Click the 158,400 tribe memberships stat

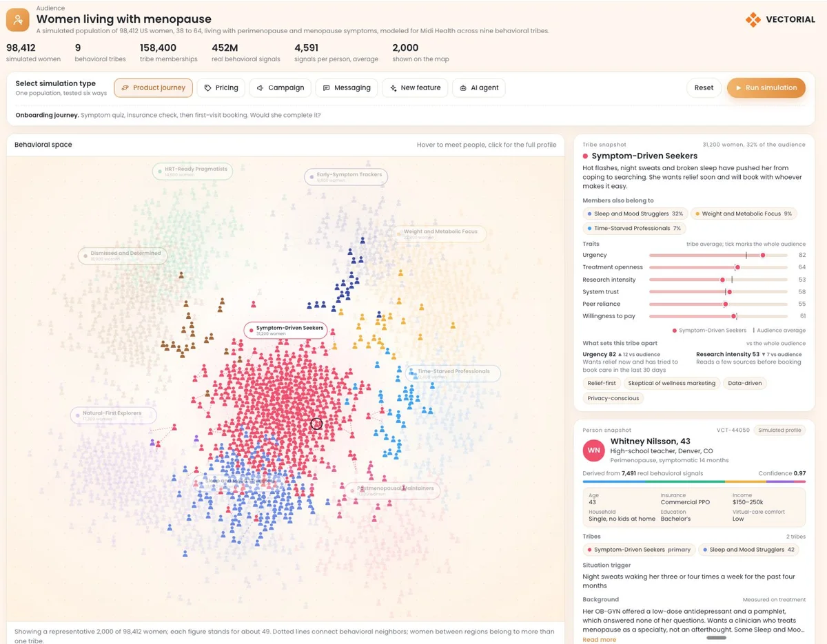[x=168, y=52]
